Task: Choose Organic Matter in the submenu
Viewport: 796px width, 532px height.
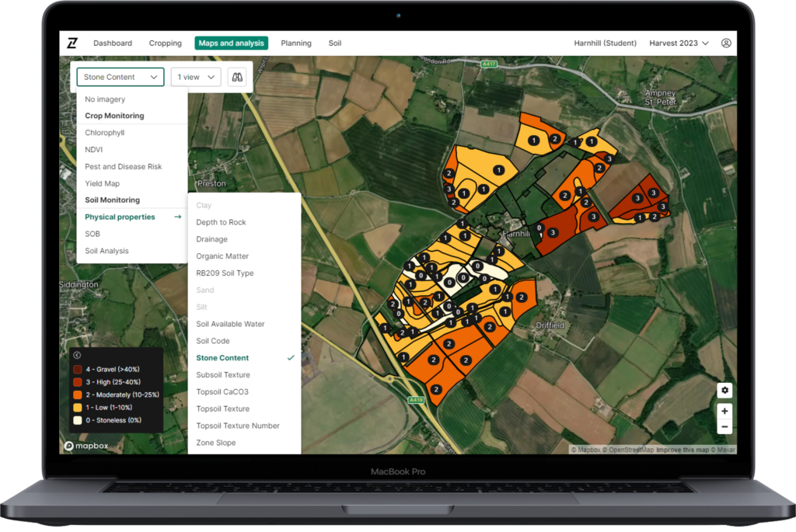Action: (222, 256)
